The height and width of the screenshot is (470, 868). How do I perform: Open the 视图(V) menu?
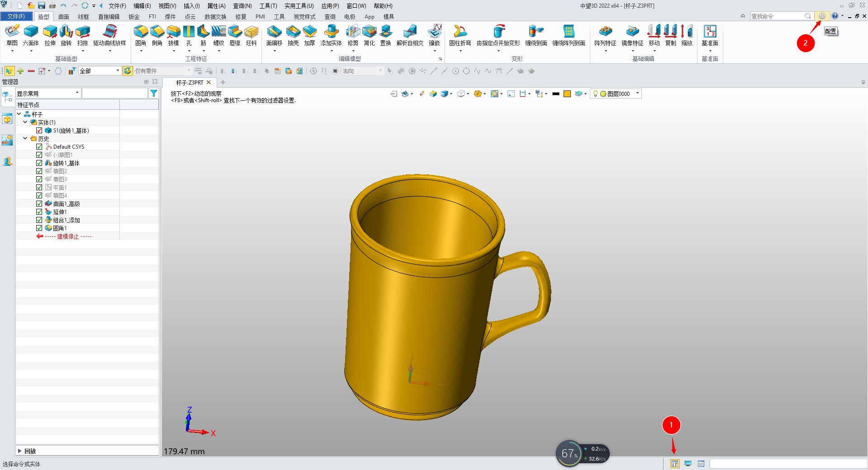(166, 6)
